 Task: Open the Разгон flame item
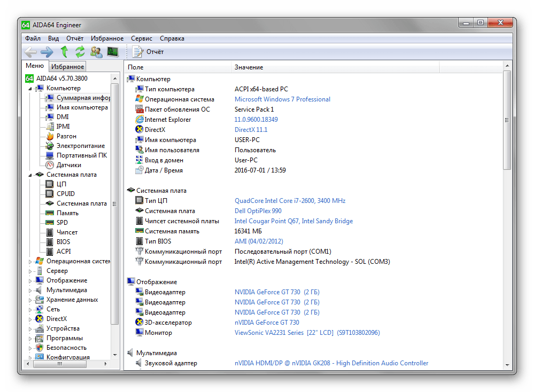point(66,136)
